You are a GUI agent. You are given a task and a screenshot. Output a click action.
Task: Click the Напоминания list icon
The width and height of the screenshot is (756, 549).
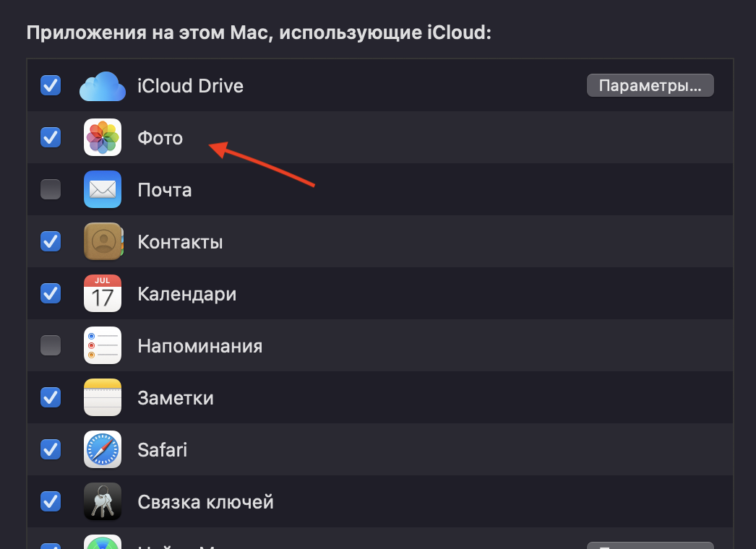(102, 345)
